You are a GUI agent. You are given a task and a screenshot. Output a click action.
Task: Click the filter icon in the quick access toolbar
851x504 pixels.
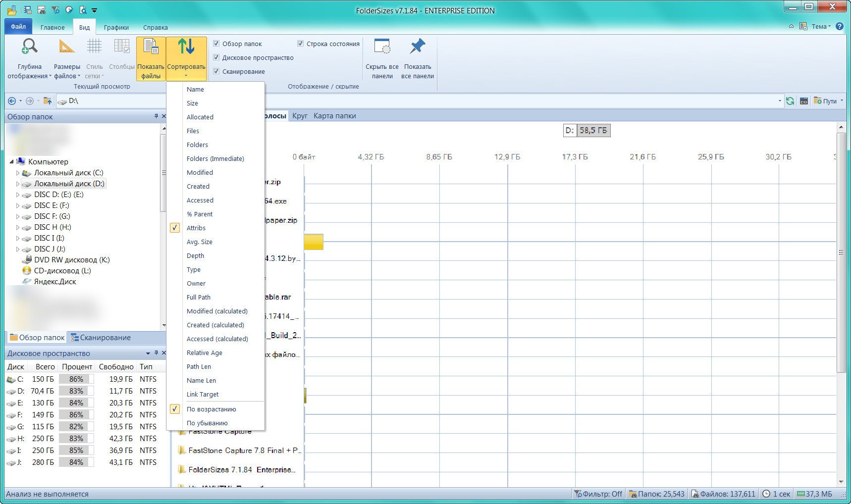55,10
